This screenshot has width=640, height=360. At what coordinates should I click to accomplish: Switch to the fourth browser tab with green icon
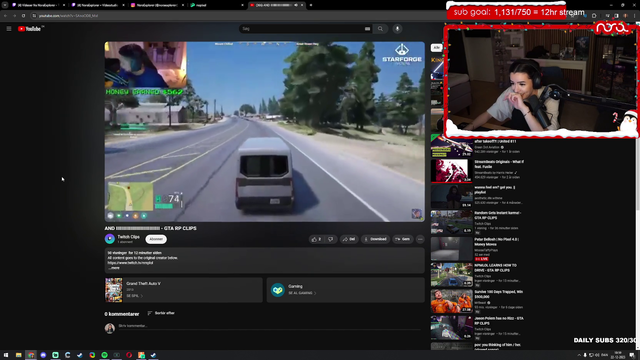coord(216,5)
